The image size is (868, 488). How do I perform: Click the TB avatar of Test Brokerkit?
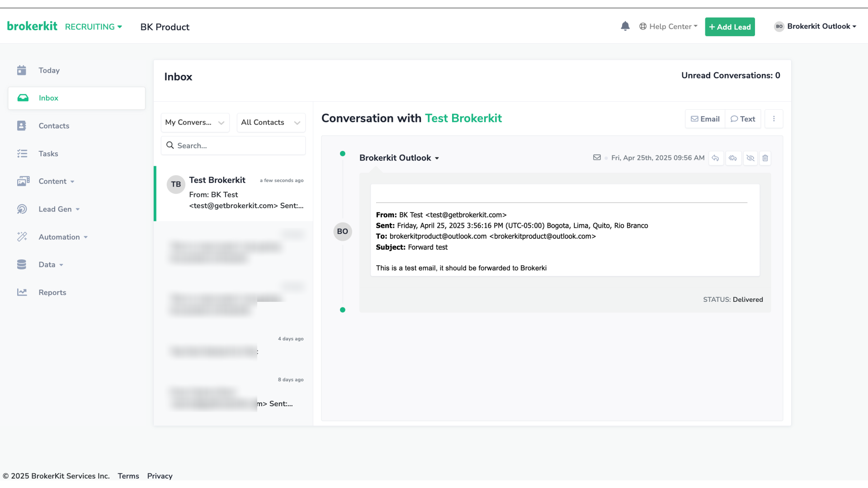(x=176, y=184)
